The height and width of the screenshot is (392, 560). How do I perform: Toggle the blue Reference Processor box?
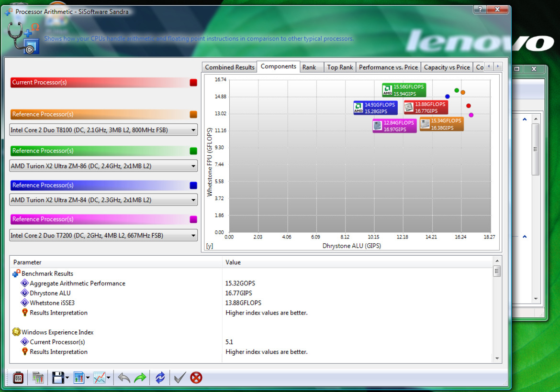[x=193, y=185]
